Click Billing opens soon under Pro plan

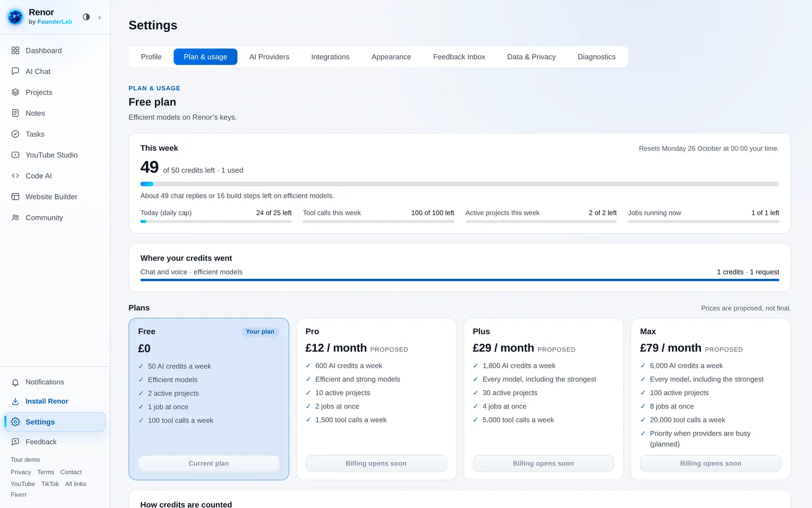coord(376,463)
